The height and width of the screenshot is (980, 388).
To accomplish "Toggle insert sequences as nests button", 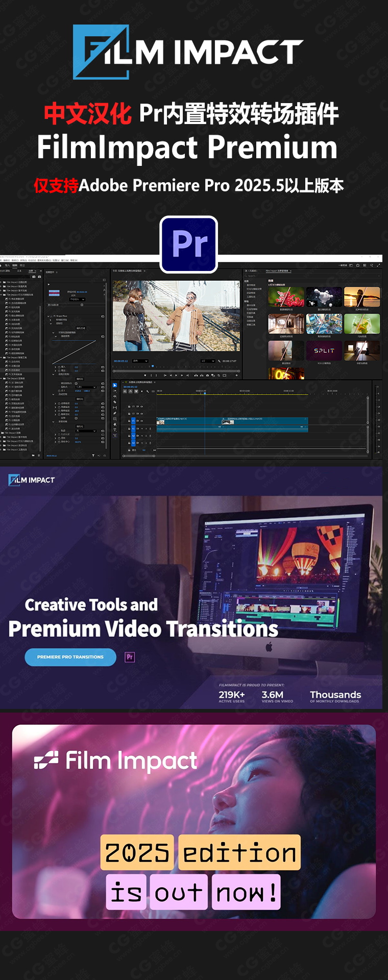I will coord(125,391).
